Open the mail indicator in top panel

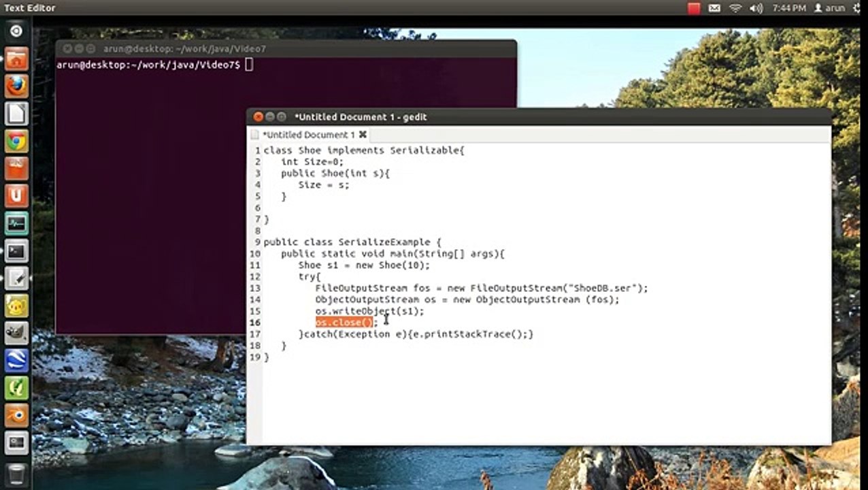[x=714, y=8]
